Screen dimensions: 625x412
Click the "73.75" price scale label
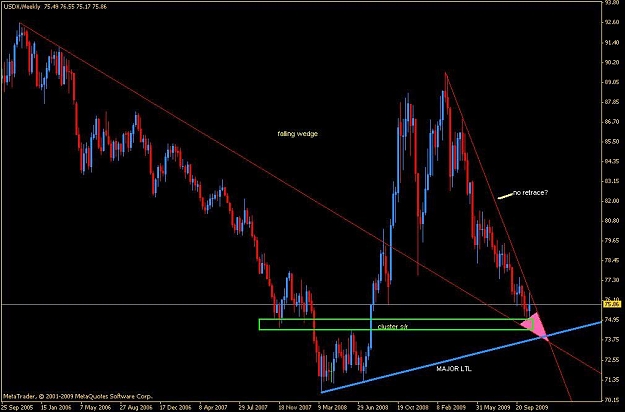612,339
